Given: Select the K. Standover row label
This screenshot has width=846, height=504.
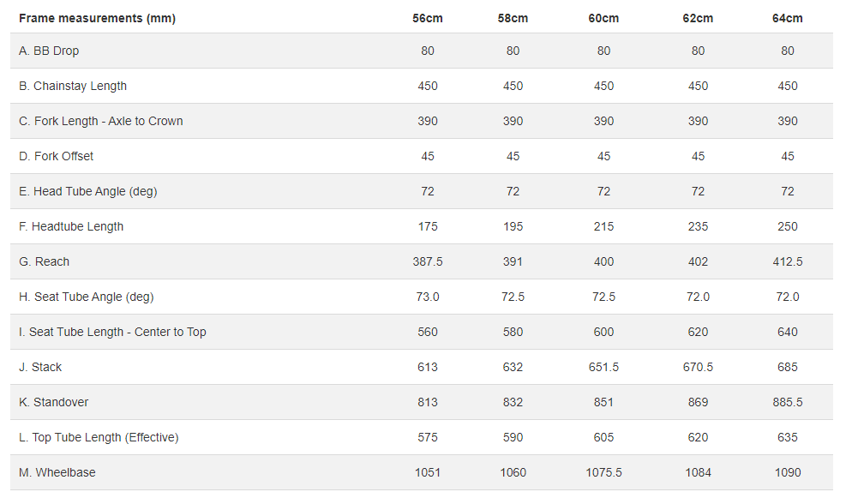Looking at the screenshot, I should pyautogui.click(x=54, y=402).
